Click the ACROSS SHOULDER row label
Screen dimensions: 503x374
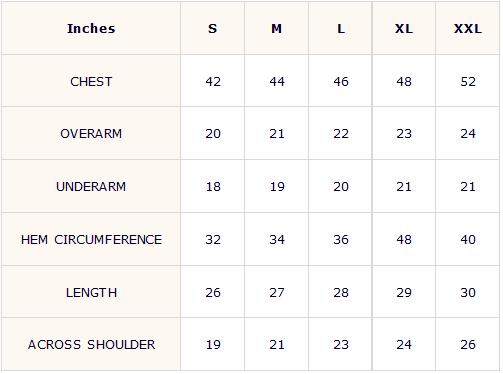91,345
